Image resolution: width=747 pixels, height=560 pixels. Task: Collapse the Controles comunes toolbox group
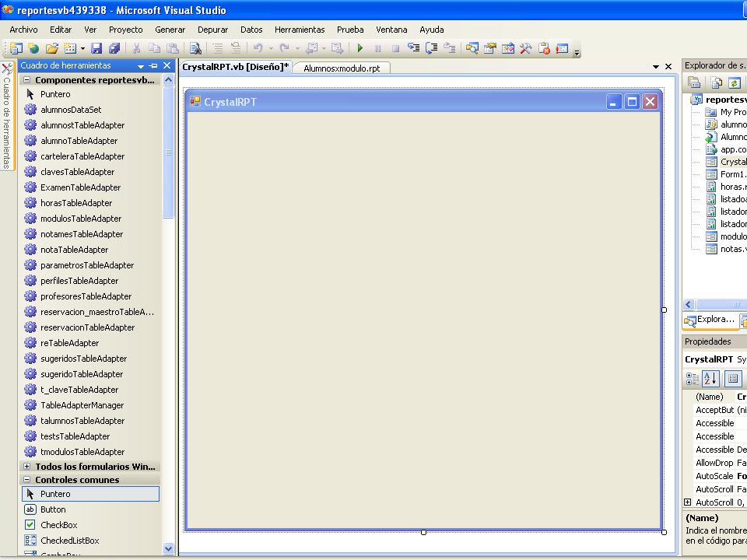(x=26, y=480)
